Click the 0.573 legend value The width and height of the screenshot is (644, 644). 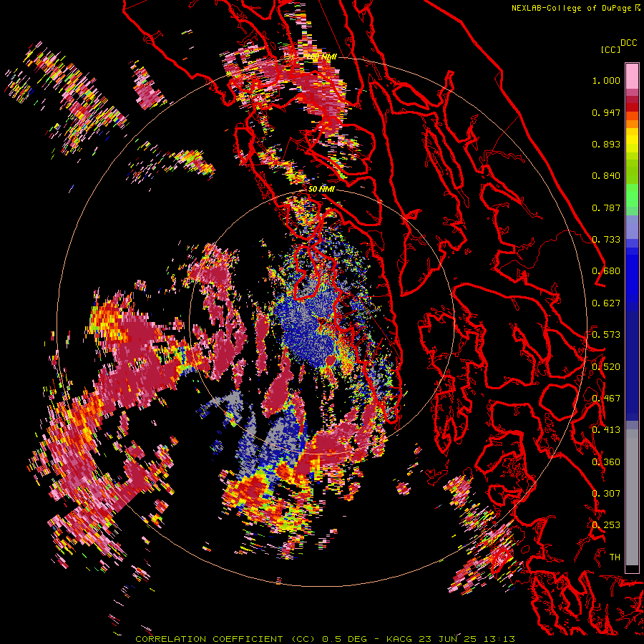pyautogui.click(x=606, y=335)
